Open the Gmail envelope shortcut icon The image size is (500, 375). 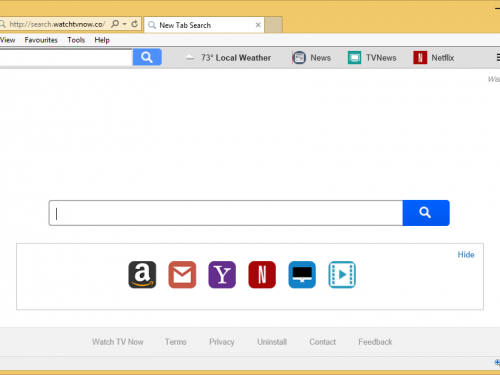click(182, 275)
